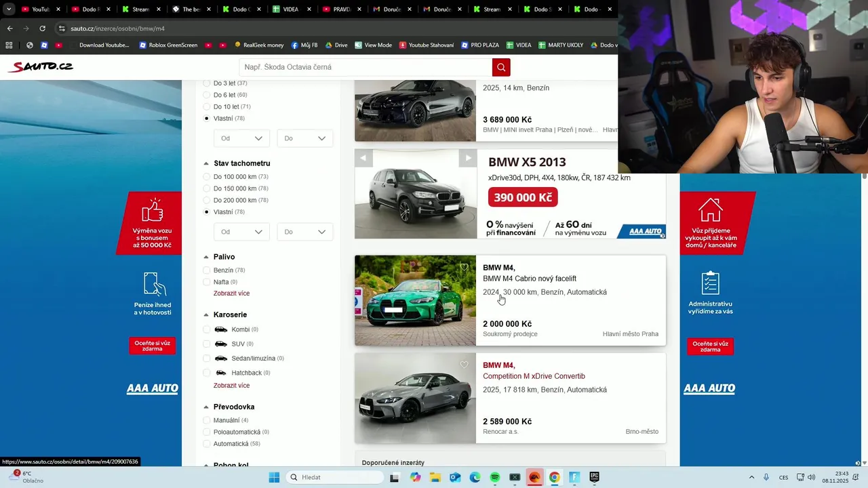This screenshot has height=488, width=868.
Task: Collapse the Karoserie filter section
Action: [x=206, y=314]
